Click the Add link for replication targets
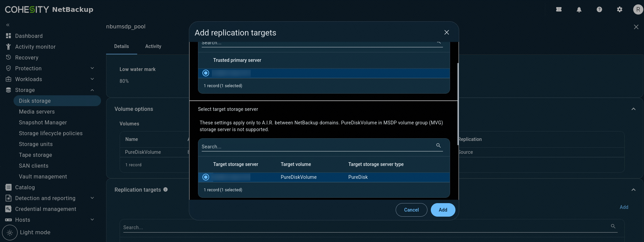Viewport: 644px width, 242px height. tap(624, 207)
